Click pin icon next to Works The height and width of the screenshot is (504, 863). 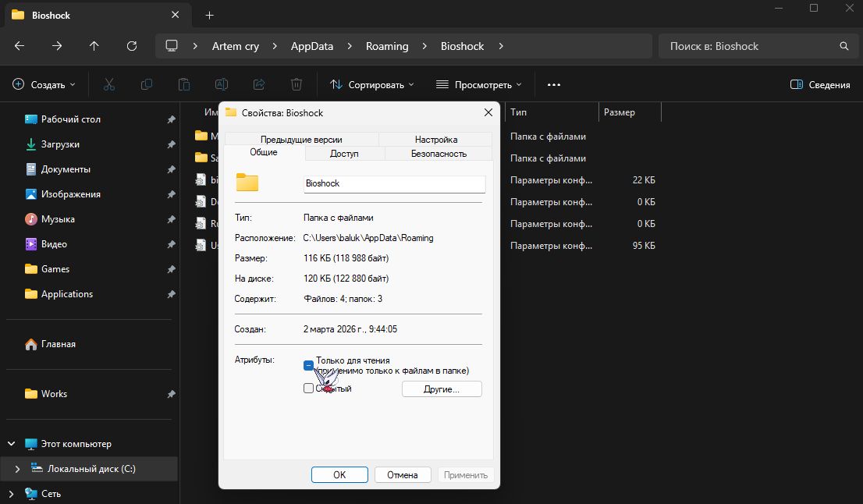point(171,394)
